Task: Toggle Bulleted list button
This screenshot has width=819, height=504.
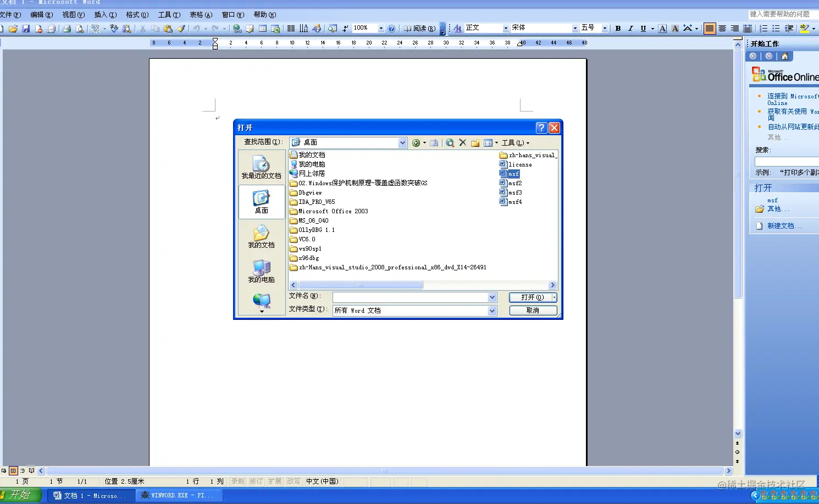Action: pos(776,28)
